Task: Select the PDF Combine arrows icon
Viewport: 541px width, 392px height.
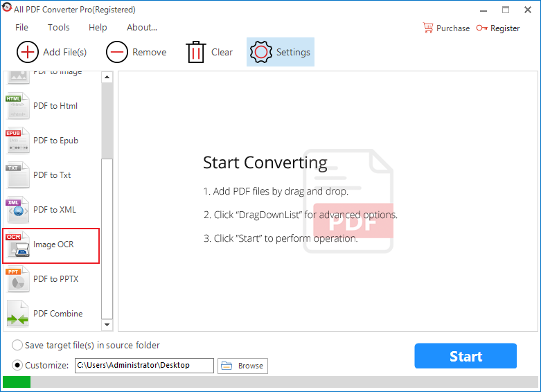Action: 17,314
